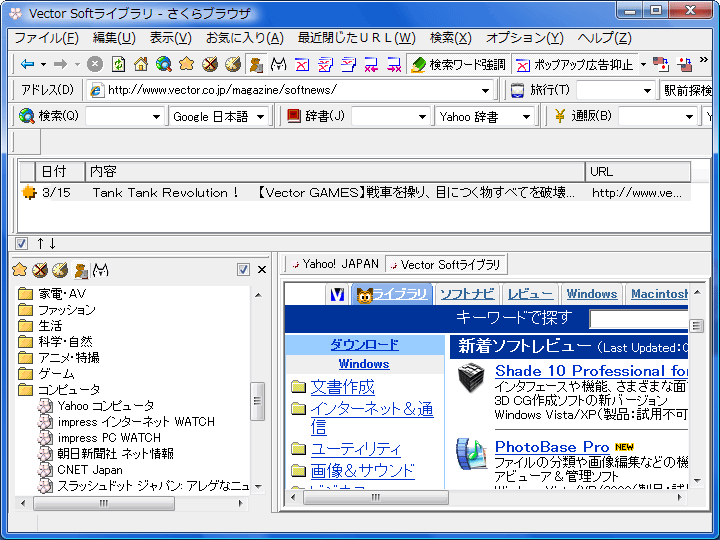This screenshot has width=720, height=540.
Task: Switch to the Yahoo! JAPAN tab
Action: click(335, 264)
